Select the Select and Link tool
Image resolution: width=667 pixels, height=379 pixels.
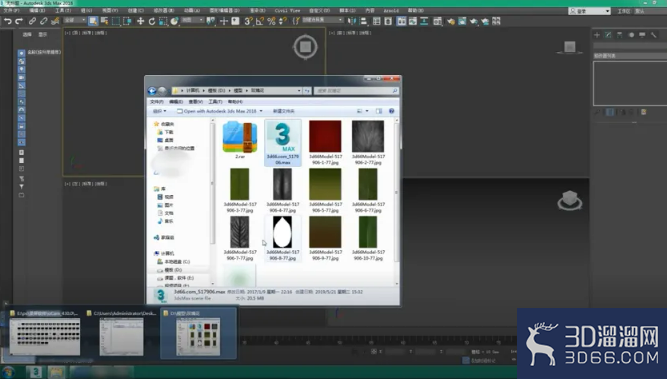pos(32,21)
